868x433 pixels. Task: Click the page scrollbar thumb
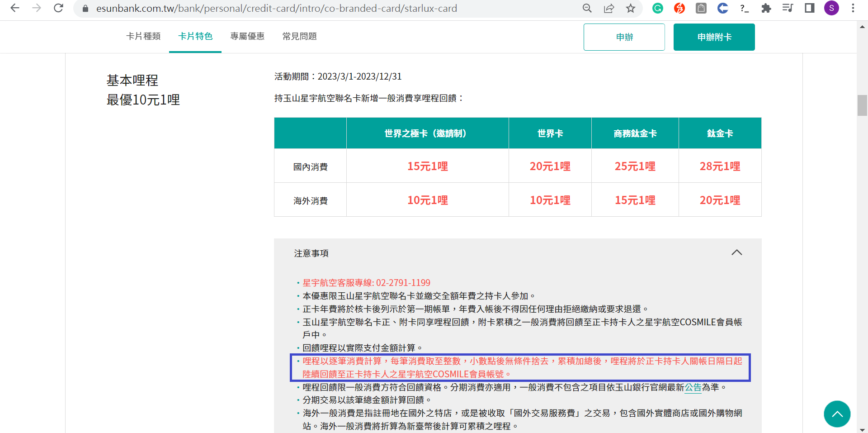pos(862,105)
